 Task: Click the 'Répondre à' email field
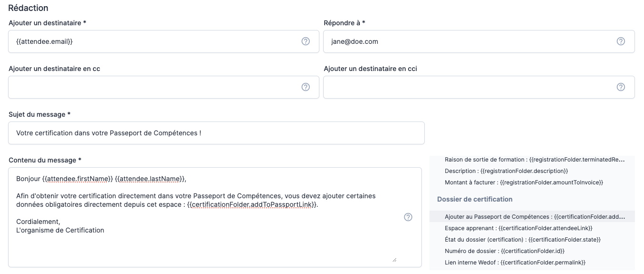coord(467,41)
